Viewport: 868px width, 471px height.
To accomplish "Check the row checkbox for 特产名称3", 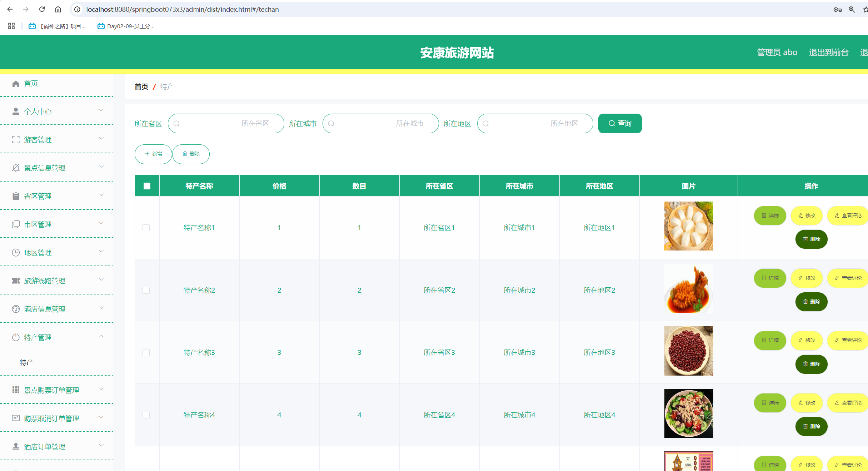I will (x=146, y=353).
